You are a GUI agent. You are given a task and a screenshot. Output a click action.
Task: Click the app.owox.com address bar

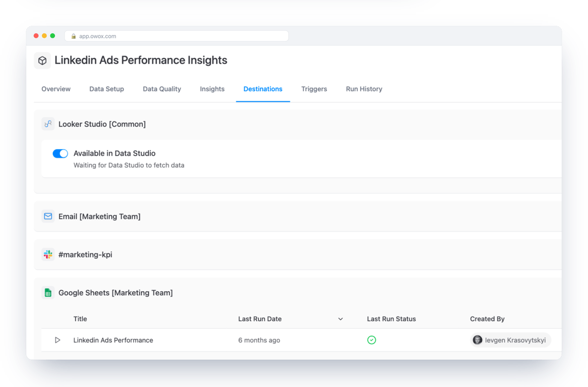[177, 36]
